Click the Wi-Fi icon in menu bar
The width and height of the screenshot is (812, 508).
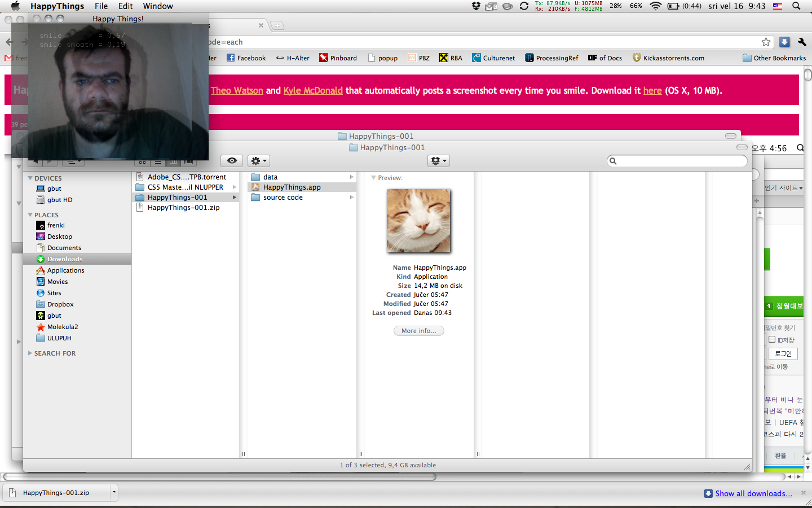tap(655, 6)
